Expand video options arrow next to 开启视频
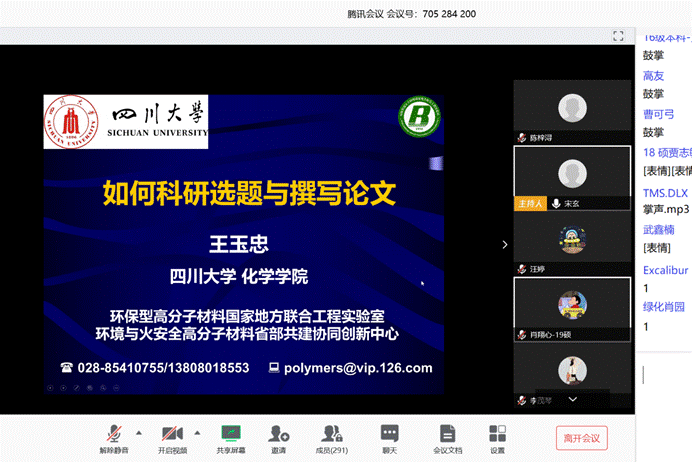Screen dimensions: 692x462 click(197, 433)
